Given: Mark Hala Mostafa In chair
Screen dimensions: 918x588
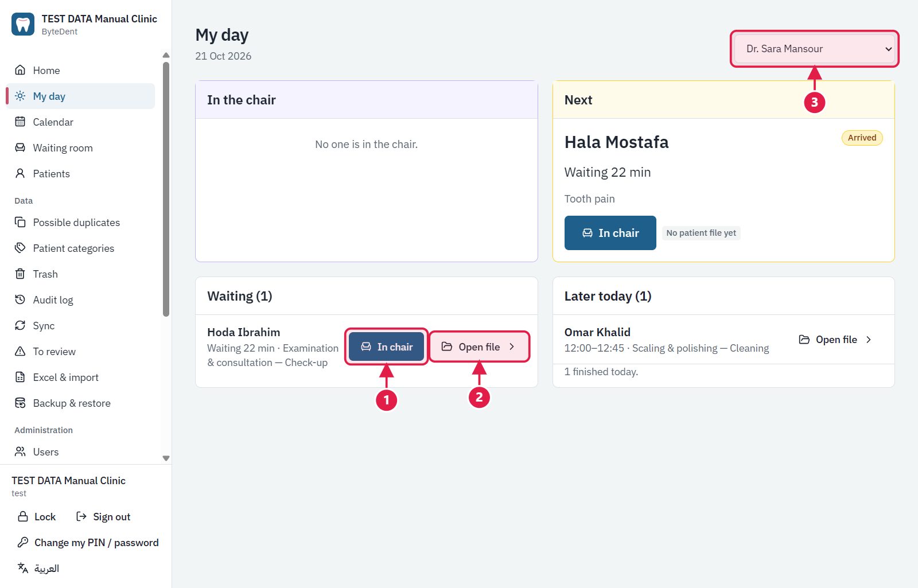Looking at the screenshot, I should (x=610, y=233).
